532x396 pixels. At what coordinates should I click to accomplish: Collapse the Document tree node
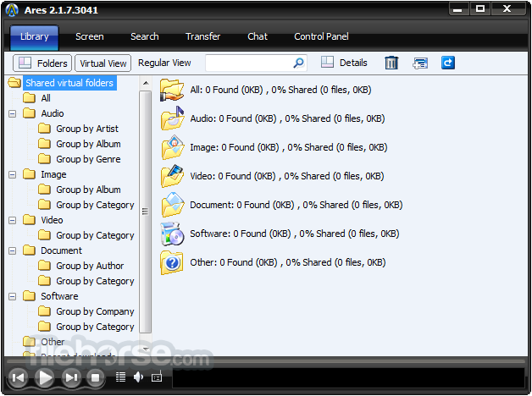(13, 250)
